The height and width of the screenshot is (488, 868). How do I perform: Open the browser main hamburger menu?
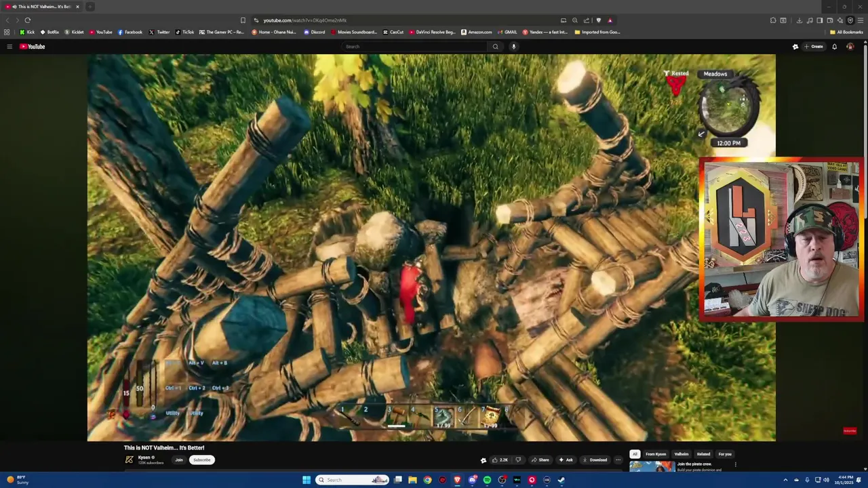pos(861,20)
